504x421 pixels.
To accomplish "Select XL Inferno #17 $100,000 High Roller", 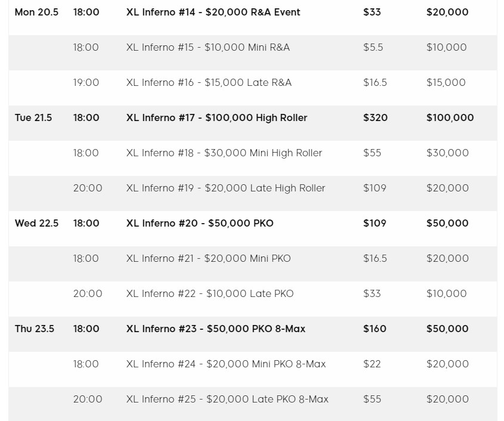I will (x=217, y=118).
